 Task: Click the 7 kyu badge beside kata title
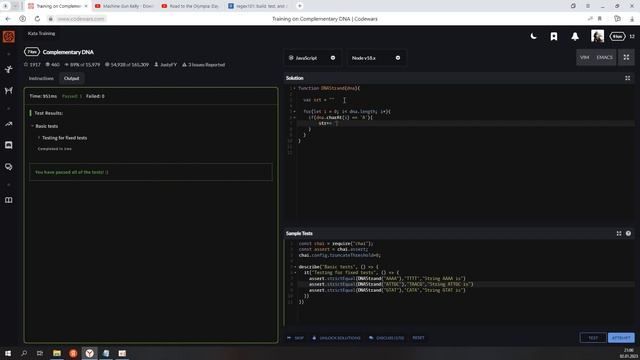[32, 52]
